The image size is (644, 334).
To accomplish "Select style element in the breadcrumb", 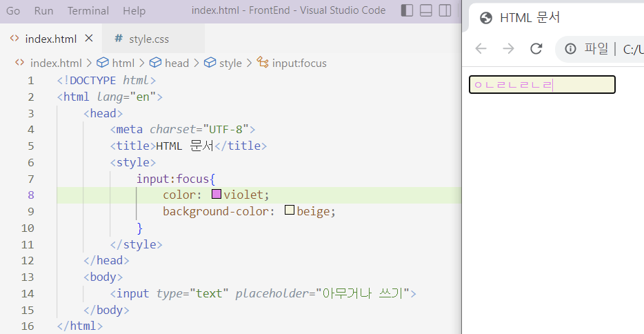I will coord(230,63).
